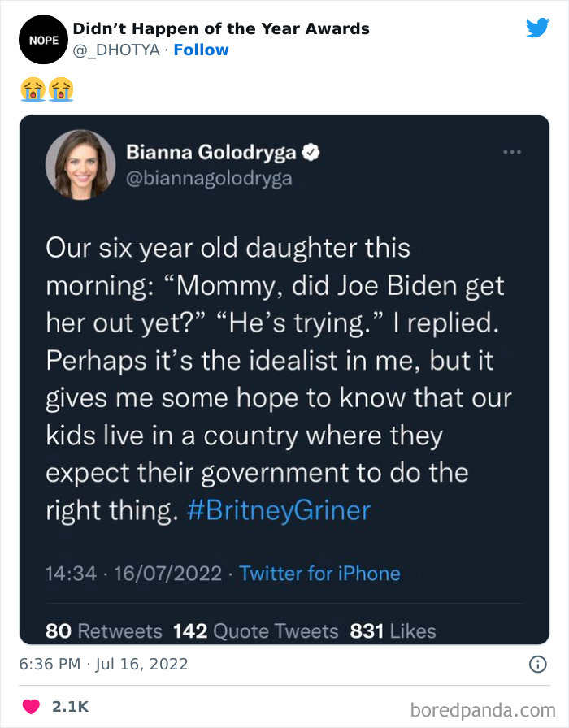This screenshot has height=728, width=569.
Task: Click the @biannagolodryga handle
Action: (209, 179)
